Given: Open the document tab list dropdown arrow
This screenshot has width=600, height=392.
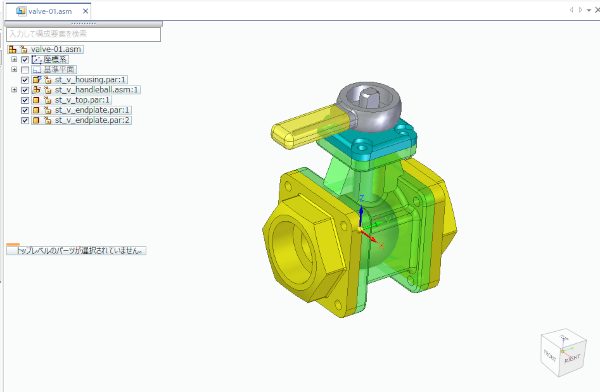Looking at the screenshot, I should pos(589,10).
